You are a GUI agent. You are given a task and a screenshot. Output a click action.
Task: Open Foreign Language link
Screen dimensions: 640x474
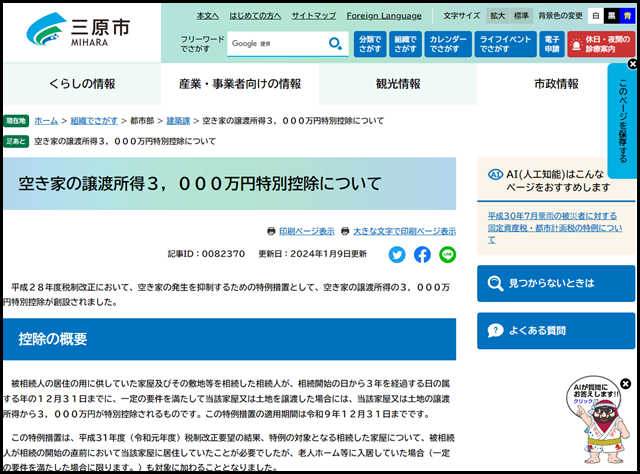point(384,16)
